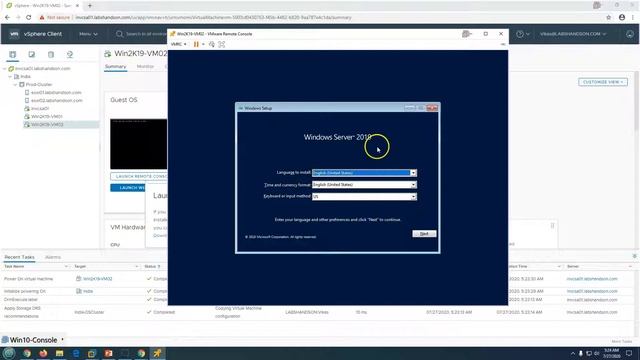The width and height of the screenshot is (640, 360).
Task: Collapse the Prod-Cluster tree node
Action: click(x=16, y=84)
